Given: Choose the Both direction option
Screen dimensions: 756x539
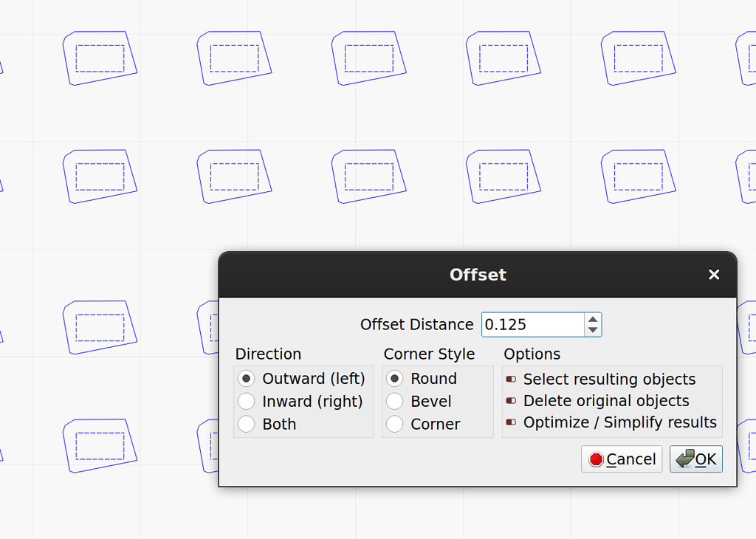Looking at the screenshot, I should pos(246,424).
